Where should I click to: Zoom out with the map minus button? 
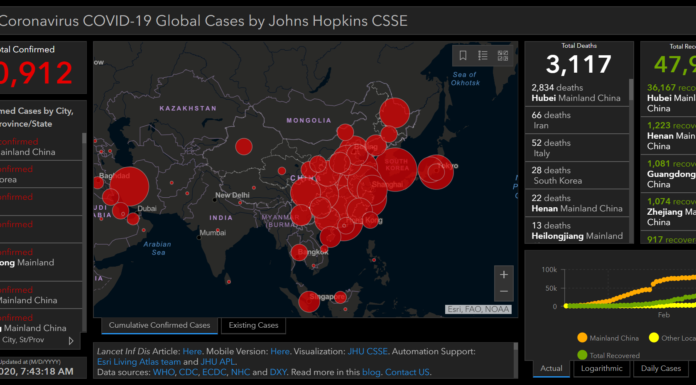(x=504, y=292)
